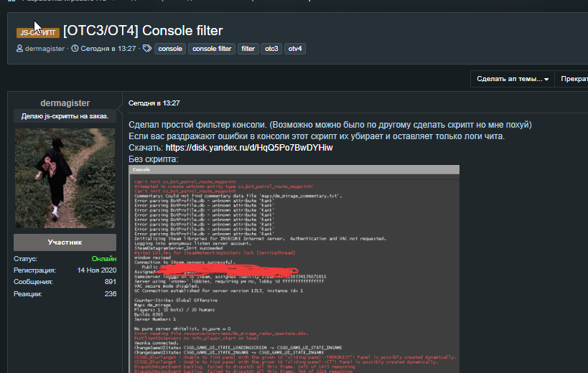The image size is (588, 373).
Task: Click the 'Онлайн' status text
Action: pyautogui.click(x=104, y=259)
